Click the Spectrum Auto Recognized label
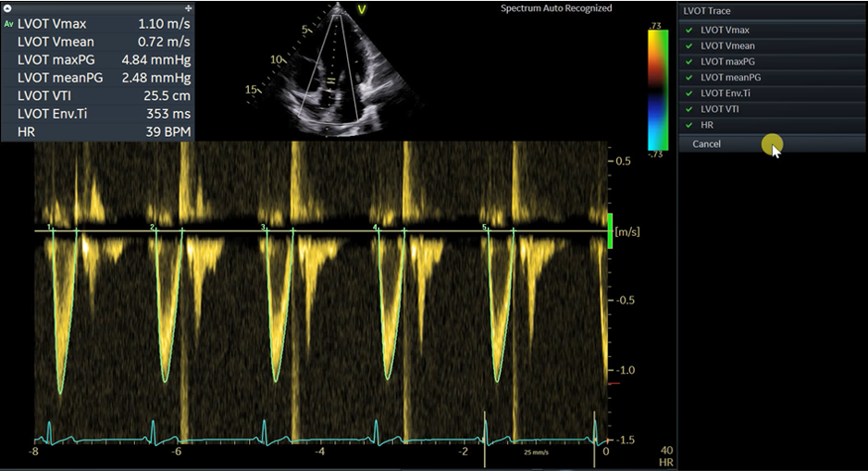The width and height of the screenshot is (868, 471). [556, 8]
